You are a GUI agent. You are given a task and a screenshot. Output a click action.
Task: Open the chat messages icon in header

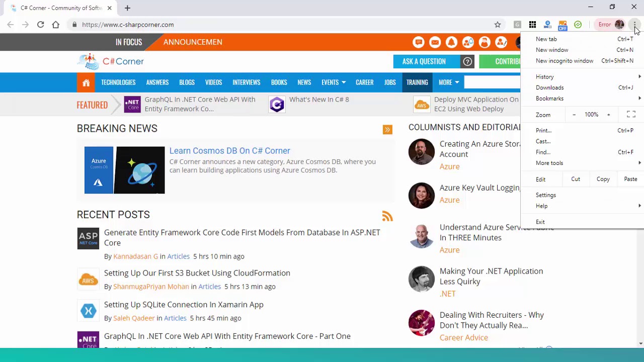(419, 43)
